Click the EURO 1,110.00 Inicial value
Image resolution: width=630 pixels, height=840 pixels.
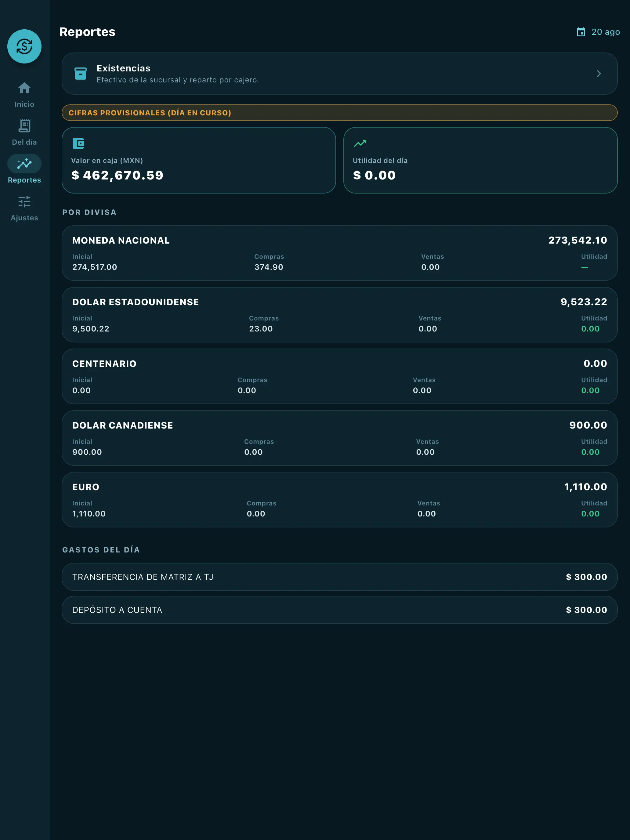[89, 513]
